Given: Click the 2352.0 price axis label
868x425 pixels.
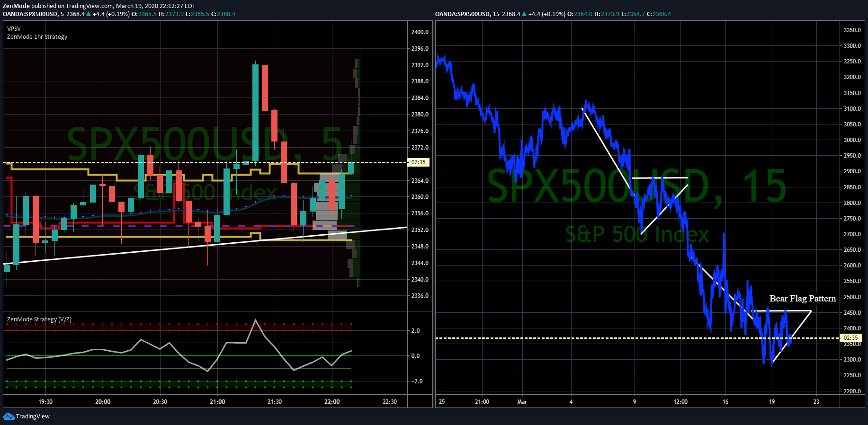Looking at the screenshot, I should tap(420, 230).
